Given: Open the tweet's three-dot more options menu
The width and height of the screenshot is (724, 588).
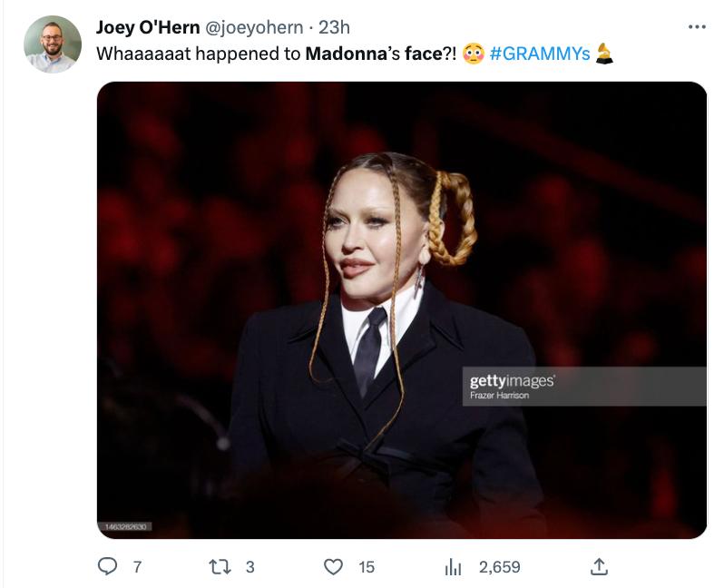Looking at the screenshot, I should tap(696, 27).
